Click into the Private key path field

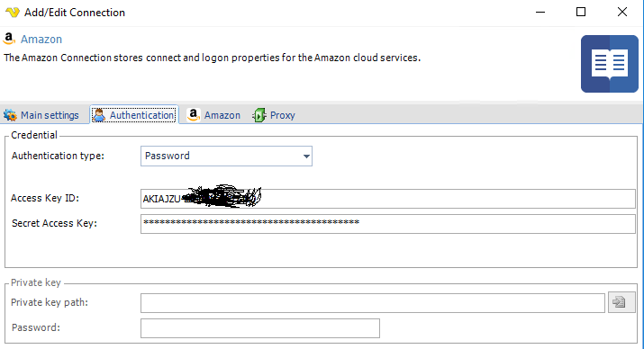(373, 303)
